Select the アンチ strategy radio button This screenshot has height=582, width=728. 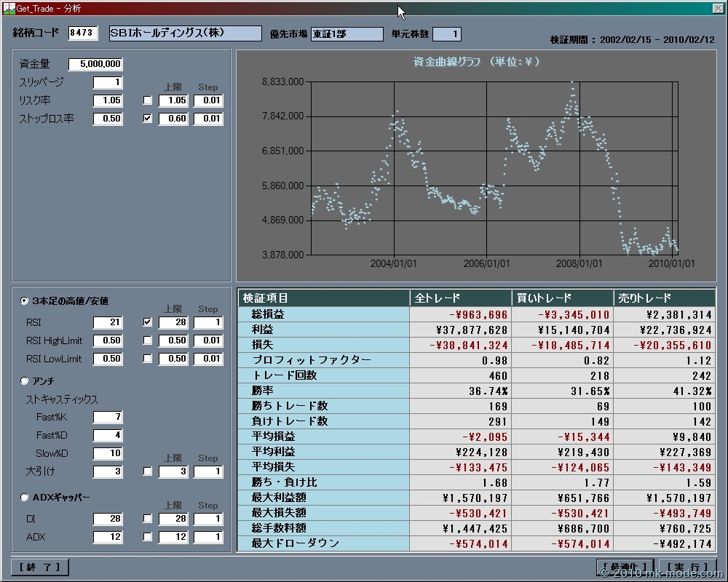coord(24,381)
